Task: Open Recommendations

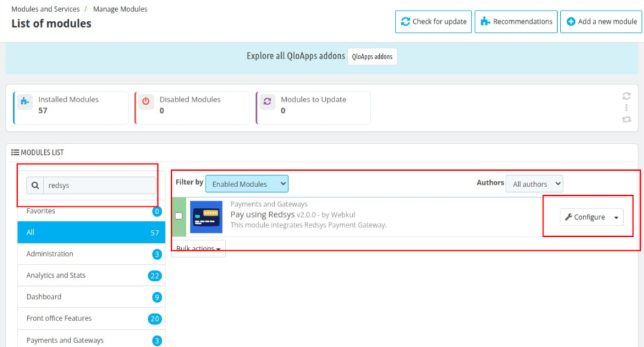Action: (516, 22)
